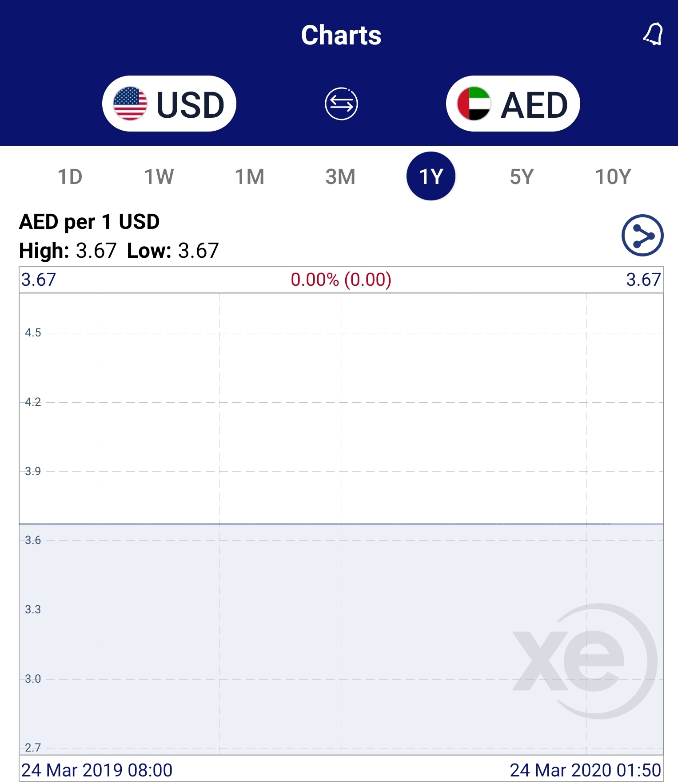Switch to the 3M range
This screenshot has width=678, height=784.
340,176
